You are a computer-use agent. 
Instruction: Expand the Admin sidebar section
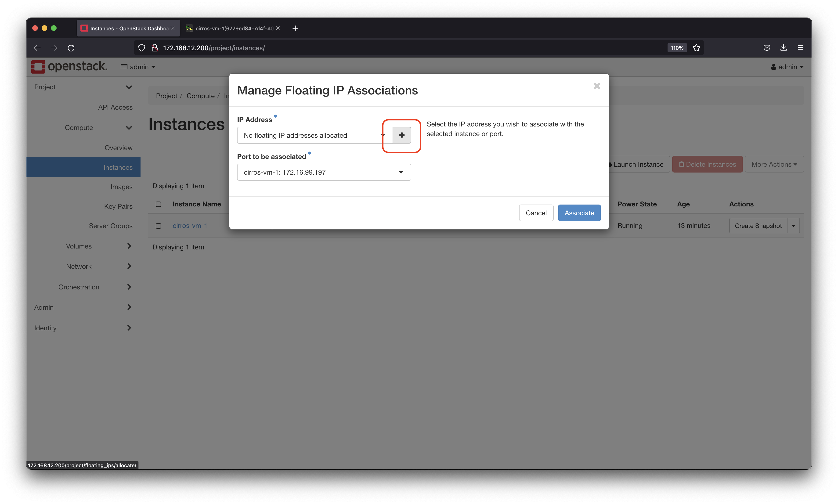coord(83,307)
